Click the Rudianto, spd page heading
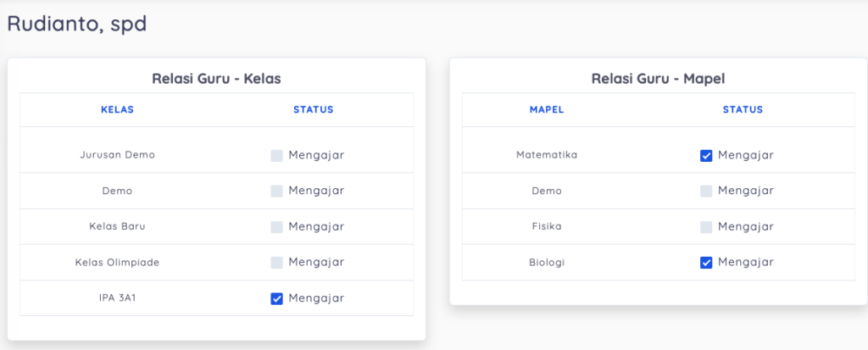The width and height of the screenshot is (868, 350). click(77, 24)
